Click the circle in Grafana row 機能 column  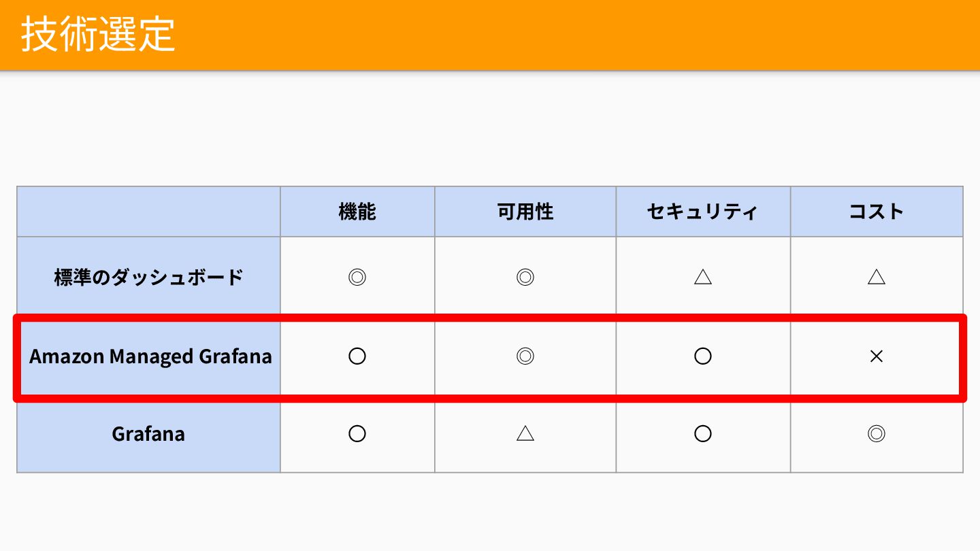(357, 434)
